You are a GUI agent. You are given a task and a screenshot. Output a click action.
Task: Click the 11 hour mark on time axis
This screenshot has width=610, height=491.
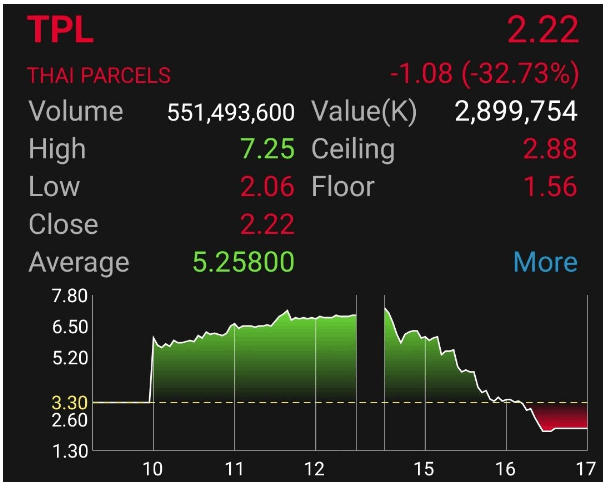pos(234,469)
